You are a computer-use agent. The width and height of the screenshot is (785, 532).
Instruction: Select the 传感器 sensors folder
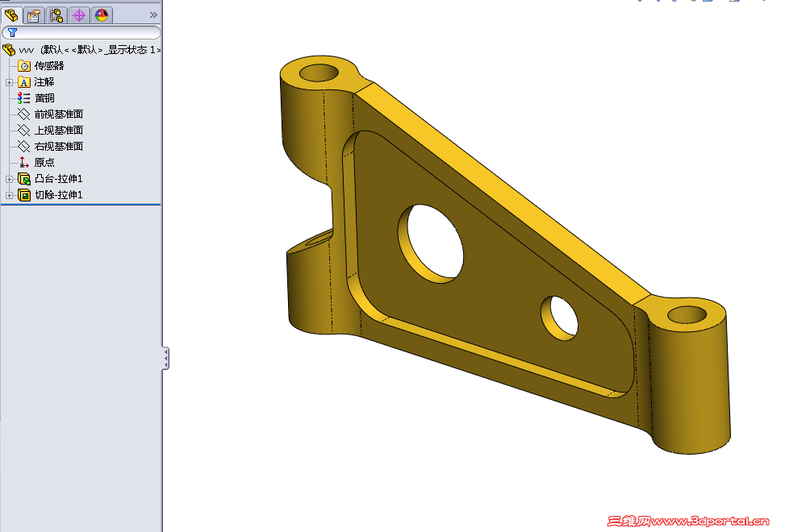[41, 65]
